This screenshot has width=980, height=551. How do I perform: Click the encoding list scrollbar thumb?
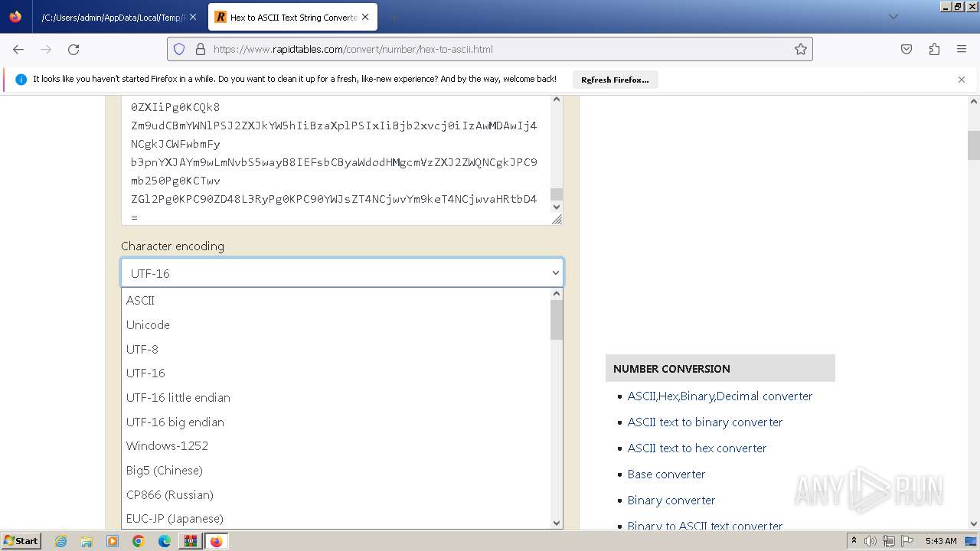[x=557, y=320]
